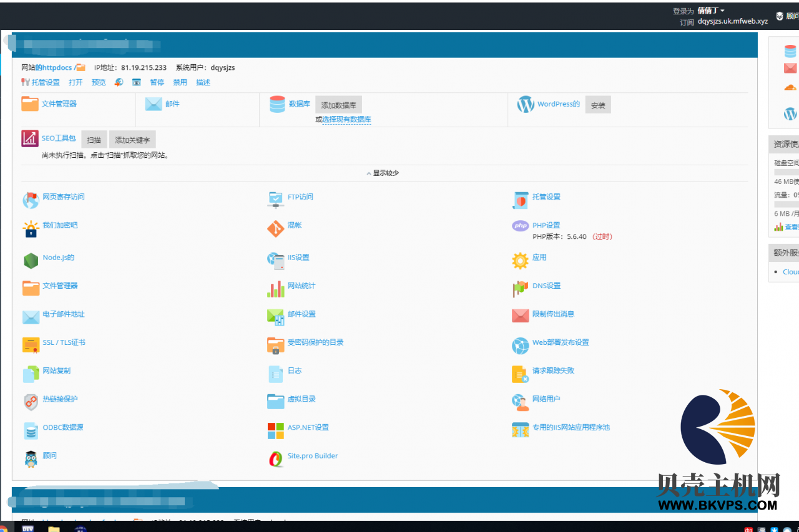Open Node.js settings icon
Viewport: 799px width, 532px height.
(31, 260)
